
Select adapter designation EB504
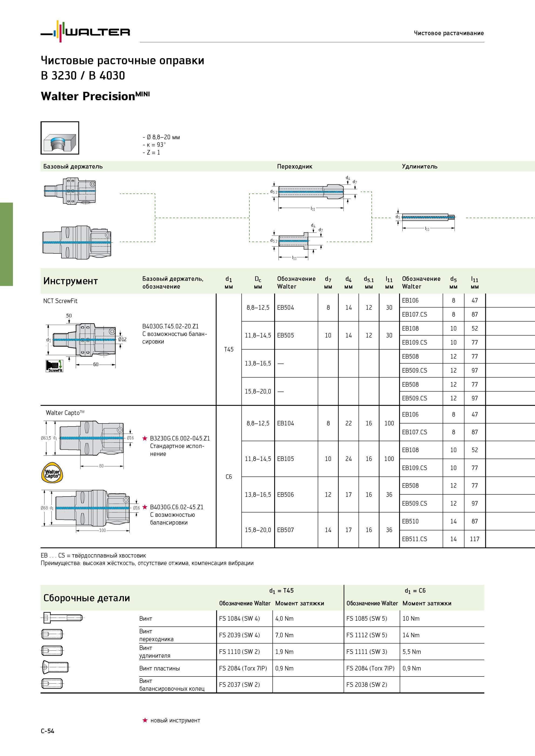(286, 307)
